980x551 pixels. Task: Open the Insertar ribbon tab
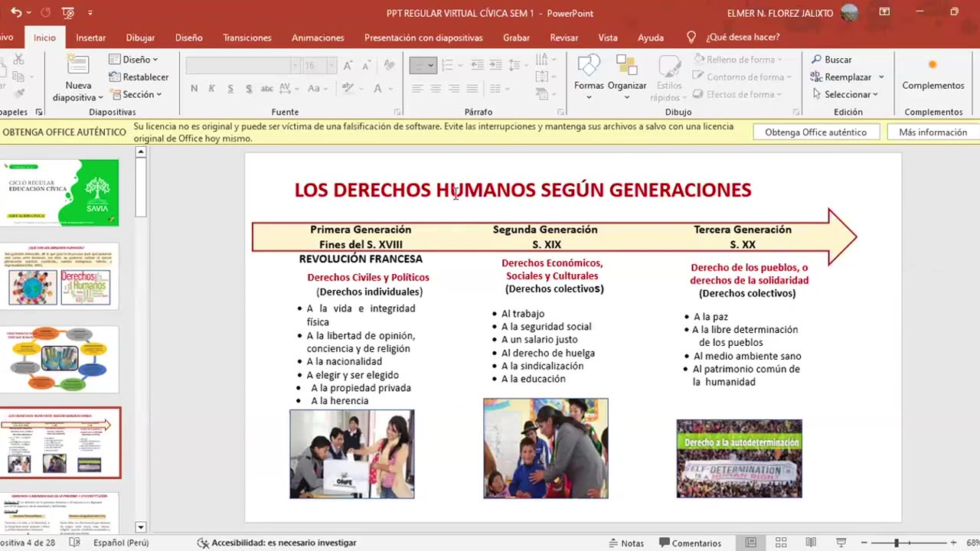pyautogui.click(x=90, y=37)
